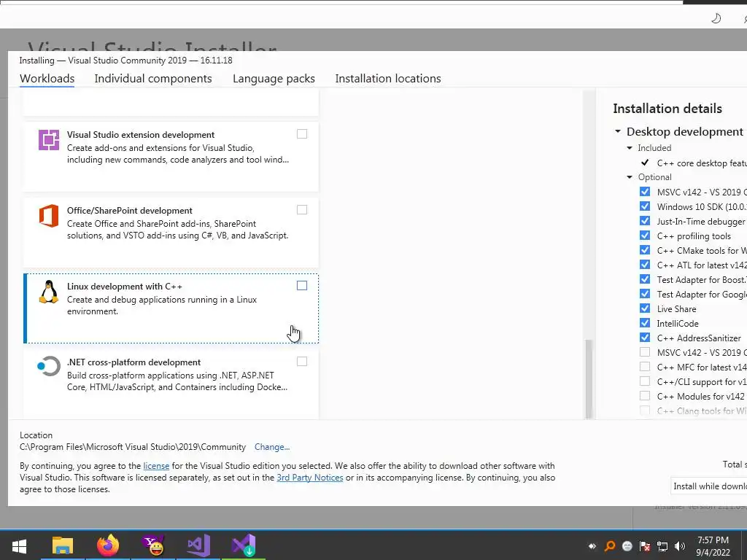This screenshot has height=560, width=747.
Task: Click the Visual Studio extension development icon
Action: click(49, 139)
